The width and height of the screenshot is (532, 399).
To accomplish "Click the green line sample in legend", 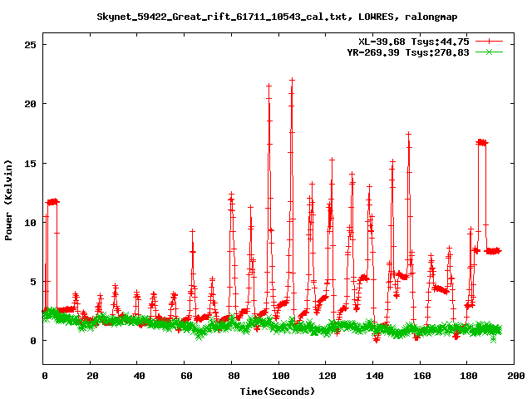I will [x=489, y=52].
